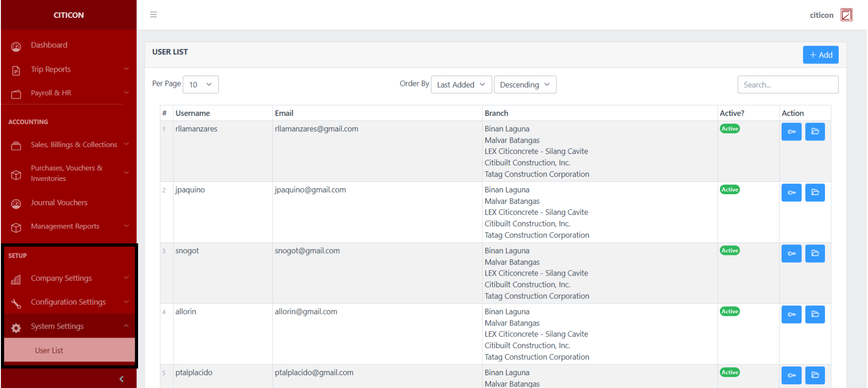
Task: Click the Trip Reports document icon
Action: click(x=16, y=70)
